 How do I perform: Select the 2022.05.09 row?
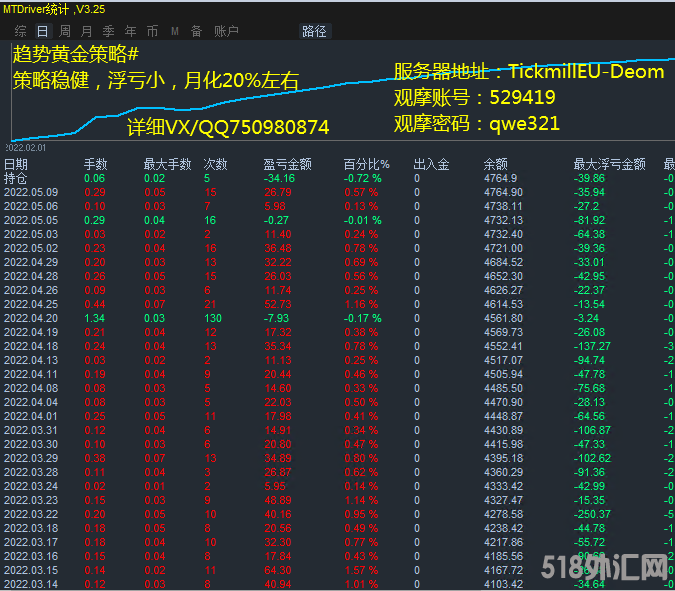point(31,192)
